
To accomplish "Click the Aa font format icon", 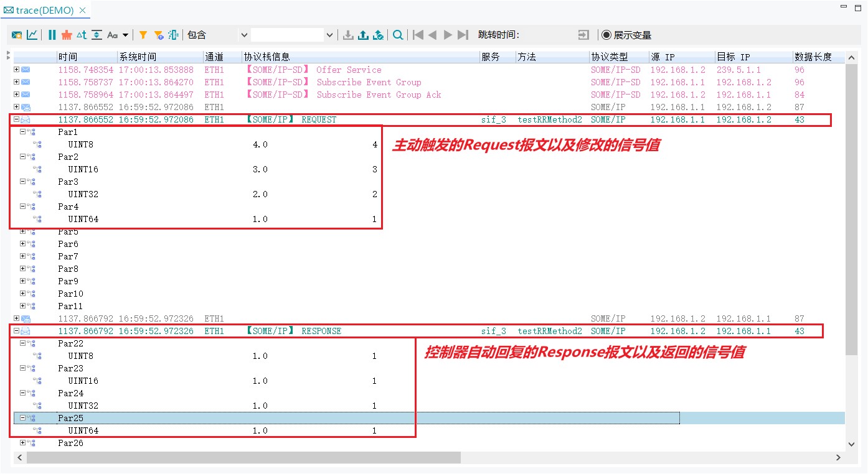I will click(x=113, y=35).
